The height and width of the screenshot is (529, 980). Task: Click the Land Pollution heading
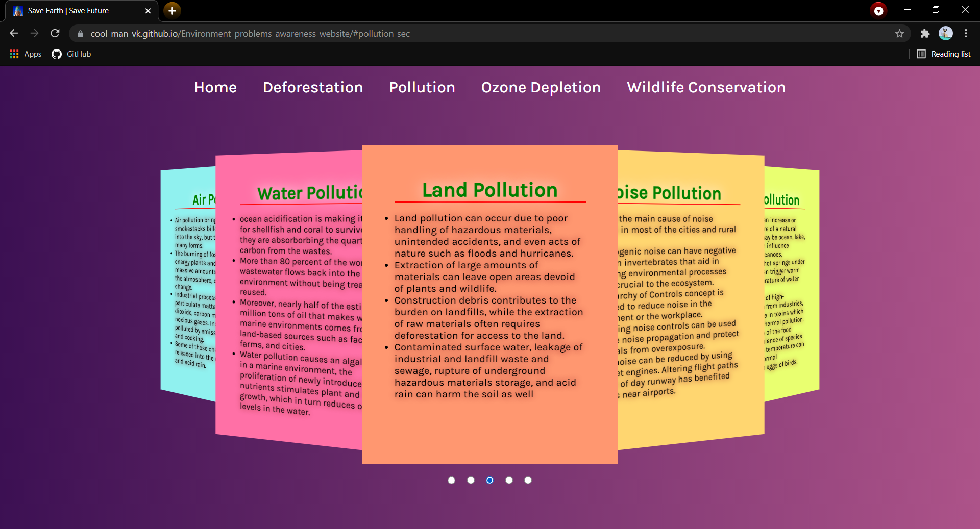490,190
